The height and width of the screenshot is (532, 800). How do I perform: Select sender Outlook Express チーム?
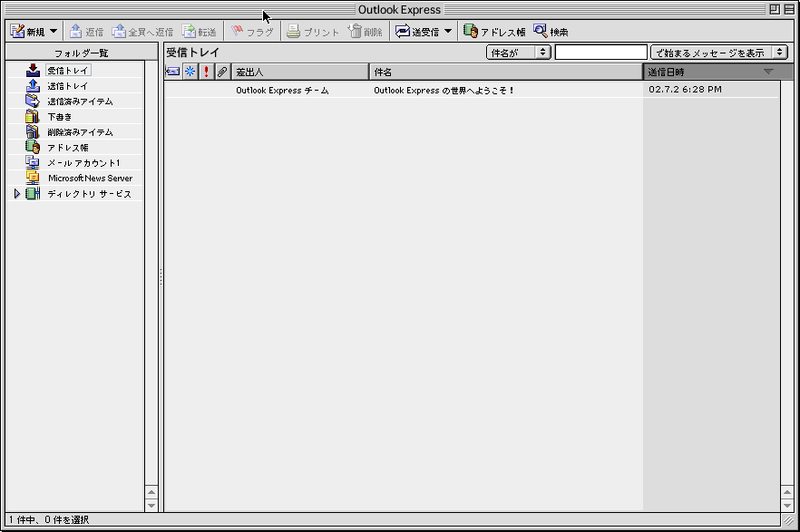[x=282, y=91]
